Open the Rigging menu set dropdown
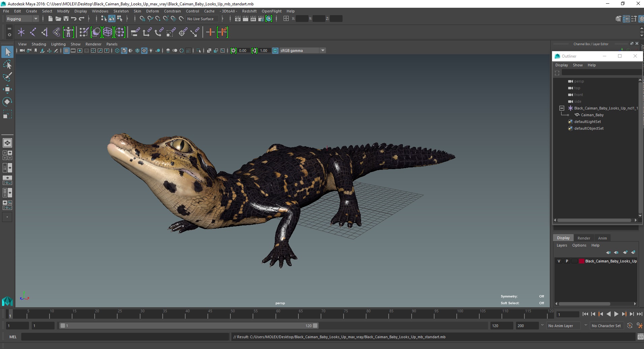This screenshot has height=349, width=644. pos(22,19)
